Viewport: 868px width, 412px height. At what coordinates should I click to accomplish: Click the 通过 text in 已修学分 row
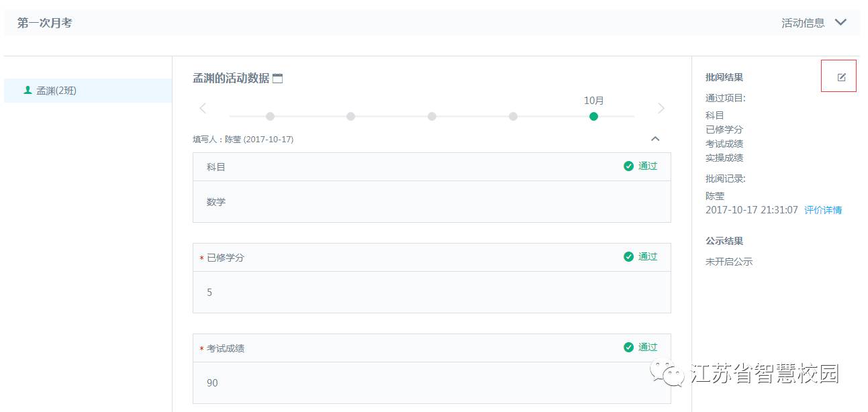648,256
